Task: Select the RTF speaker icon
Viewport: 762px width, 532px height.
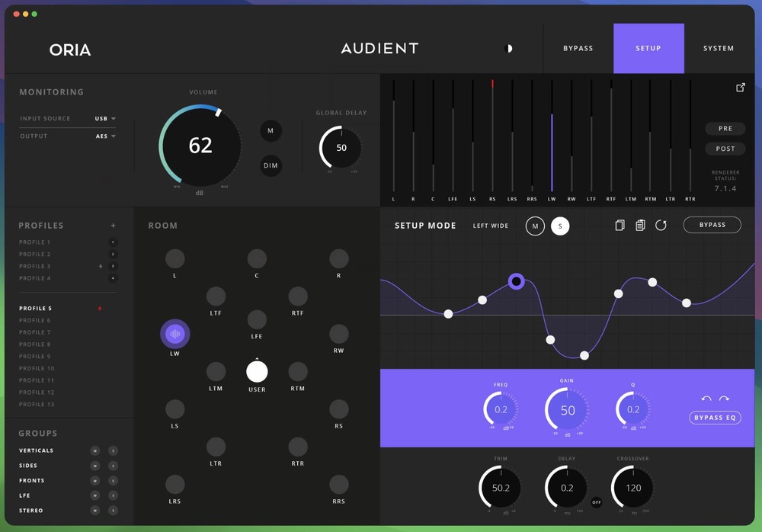Action: (x=298, y=296)
